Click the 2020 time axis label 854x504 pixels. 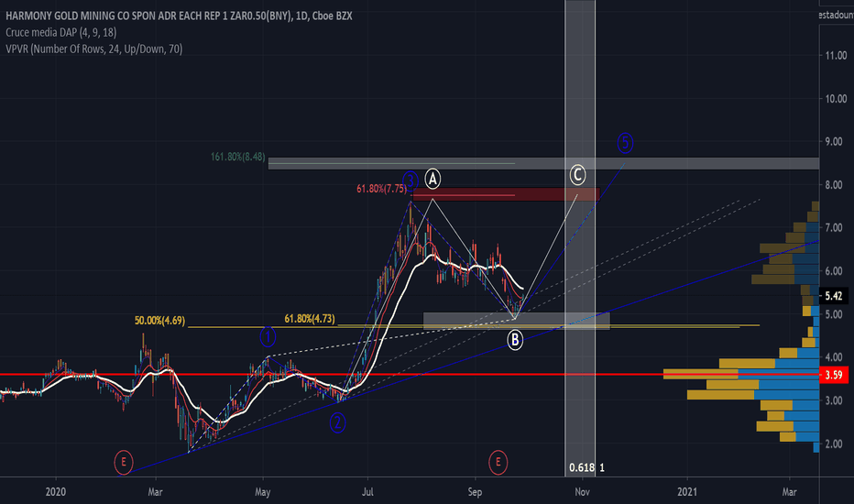click(x=56, y=492)
